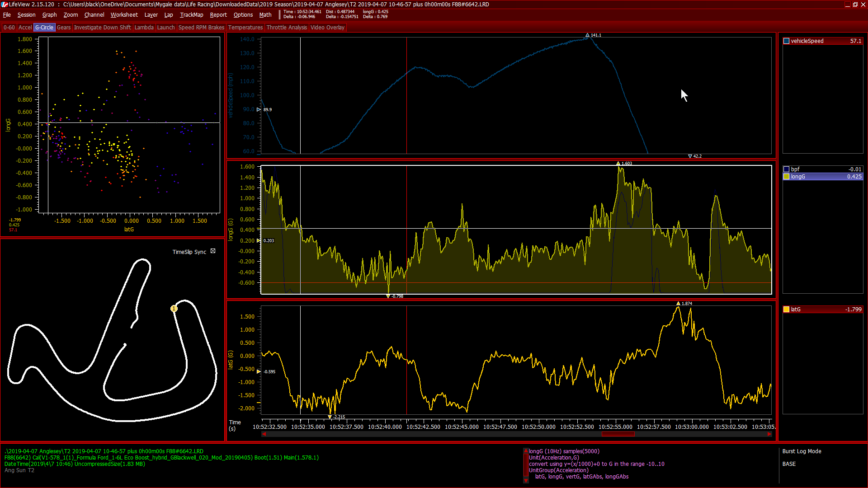Viewport: 868px width, 488px height.
Task: Click the Time (s) axis label
Action: point(235,426)
